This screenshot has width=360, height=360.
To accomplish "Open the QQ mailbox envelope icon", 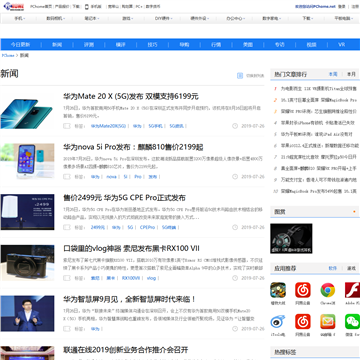I will (x=328, y=322).
